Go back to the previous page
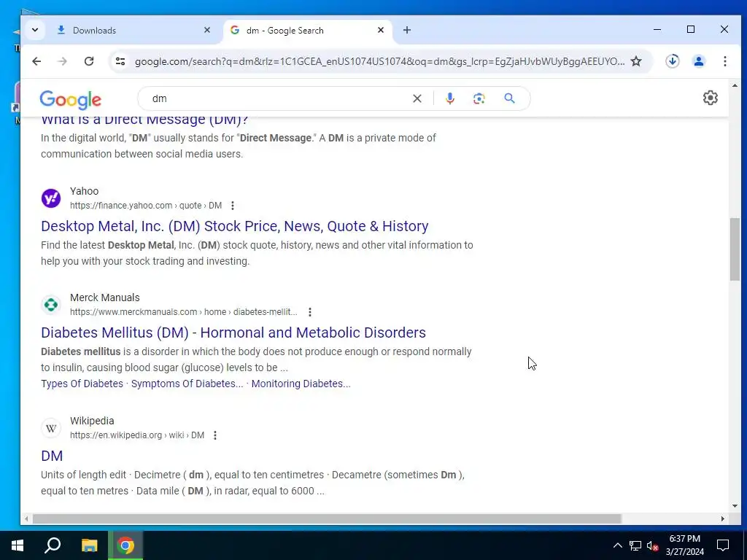 point(36,61)
